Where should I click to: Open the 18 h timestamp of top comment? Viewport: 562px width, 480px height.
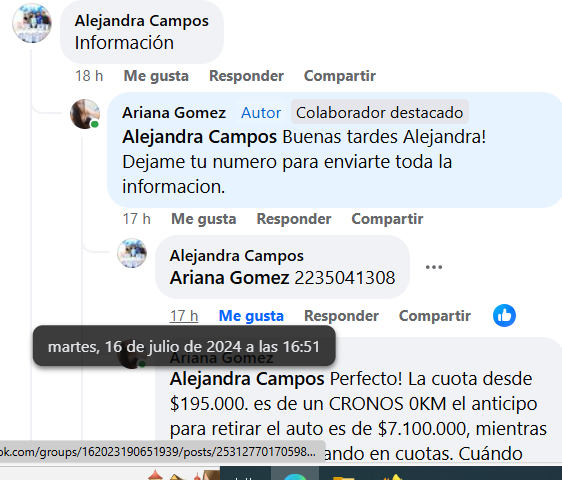(89, 76)
